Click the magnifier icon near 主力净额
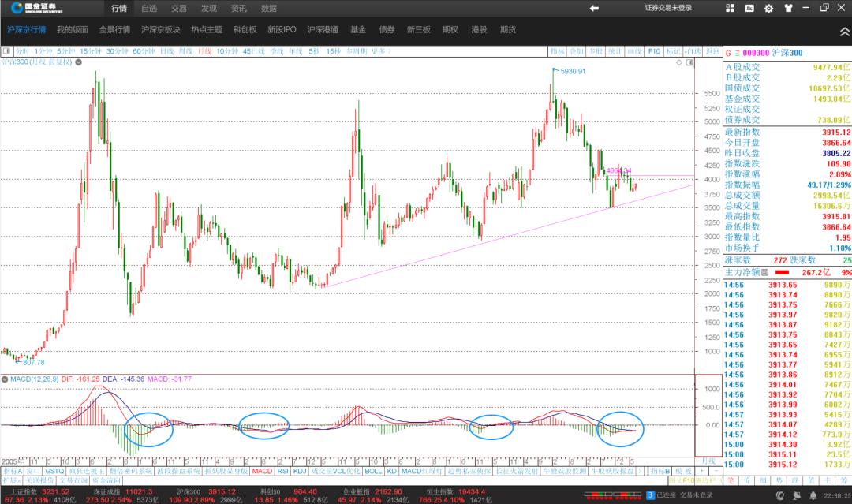852x504 pixels. 764,272
